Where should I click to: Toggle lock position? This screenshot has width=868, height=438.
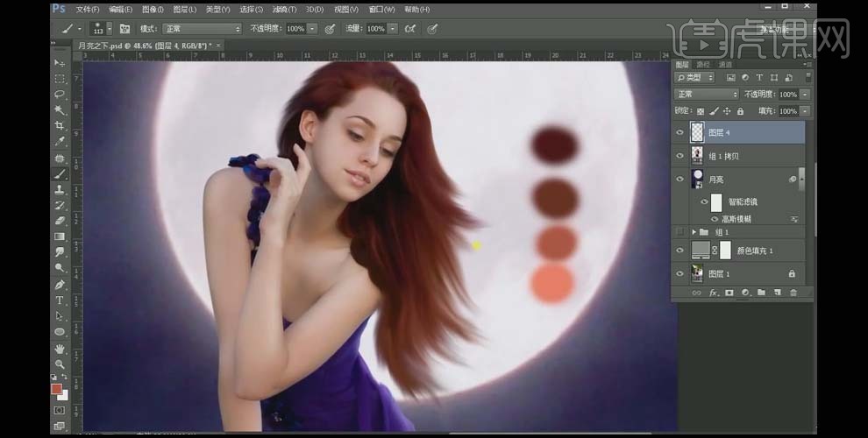coord(727,111)
